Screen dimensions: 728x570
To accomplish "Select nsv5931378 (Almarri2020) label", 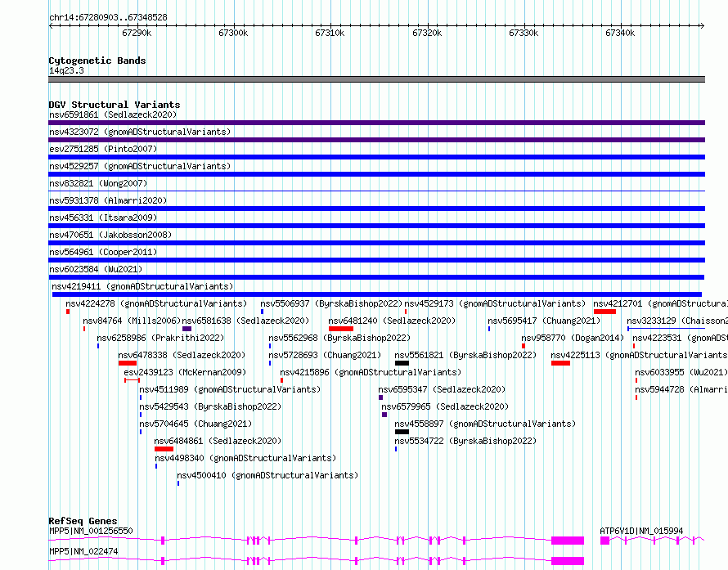I will point(108,200).
